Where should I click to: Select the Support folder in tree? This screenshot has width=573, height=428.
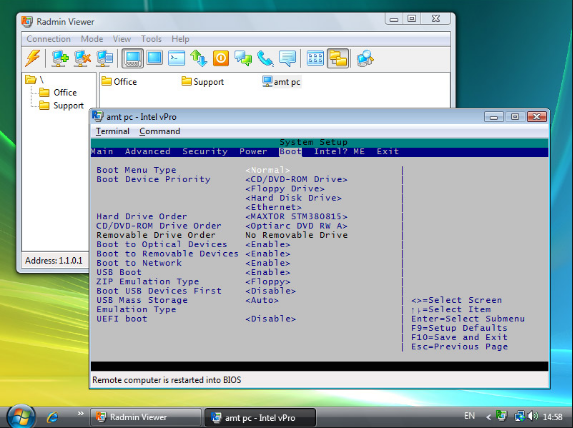(x=61, y=106)
